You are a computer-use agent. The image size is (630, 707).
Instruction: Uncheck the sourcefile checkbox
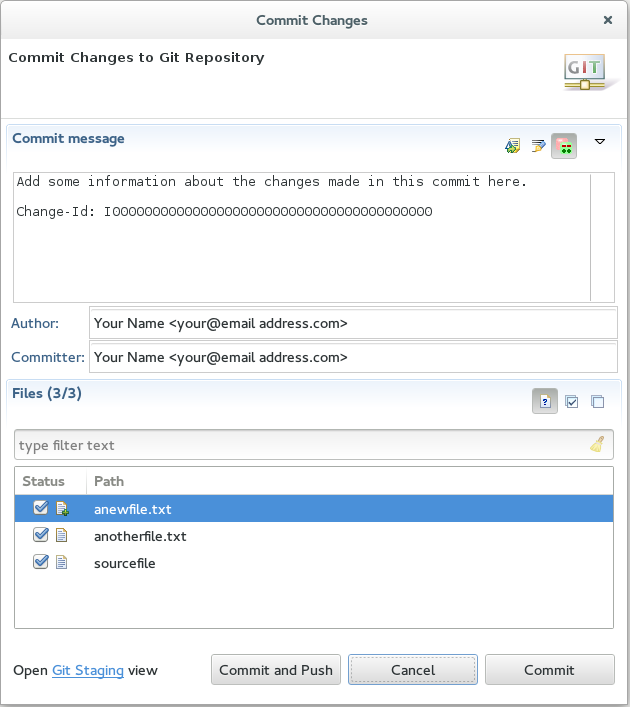point(41,562)
